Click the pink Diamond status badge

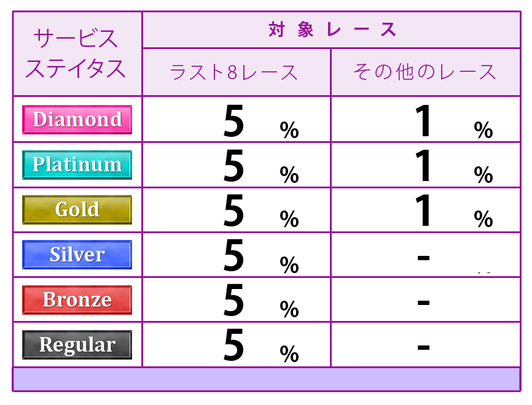click(x=77, y=119)
